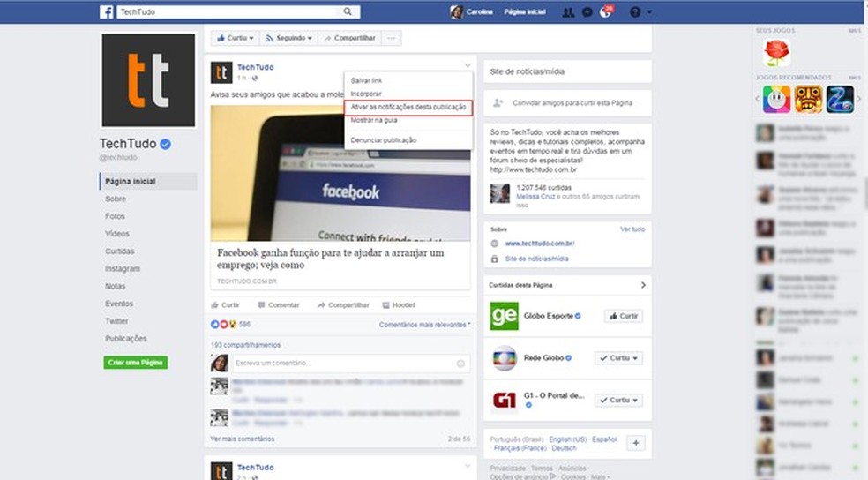
Task: Open the blue Z recommended game icon
Action: click(x=840, y=100)
